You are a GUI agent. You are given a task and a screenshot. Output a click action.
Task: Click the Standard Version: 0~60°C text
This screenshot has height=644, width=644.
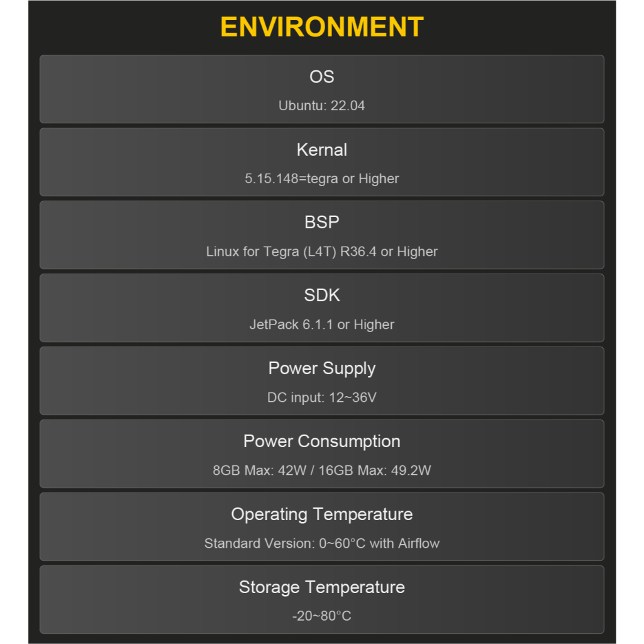pos(285,543)
